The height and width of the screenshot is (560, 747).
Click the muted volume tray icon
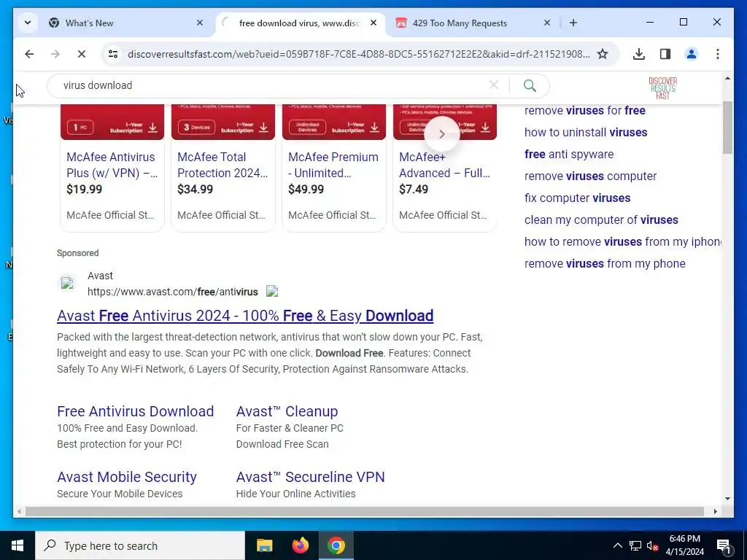pyautogui.click(x=653, y=545)
